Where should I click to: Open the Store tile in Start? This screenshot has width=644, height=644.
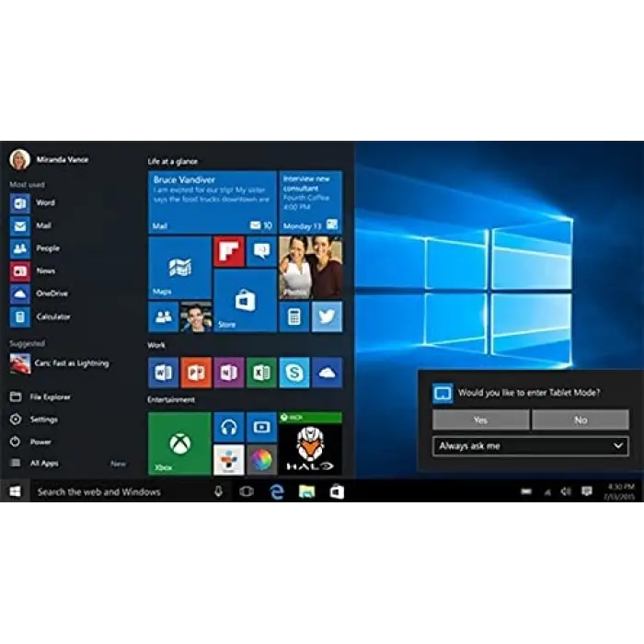point(246,301)
